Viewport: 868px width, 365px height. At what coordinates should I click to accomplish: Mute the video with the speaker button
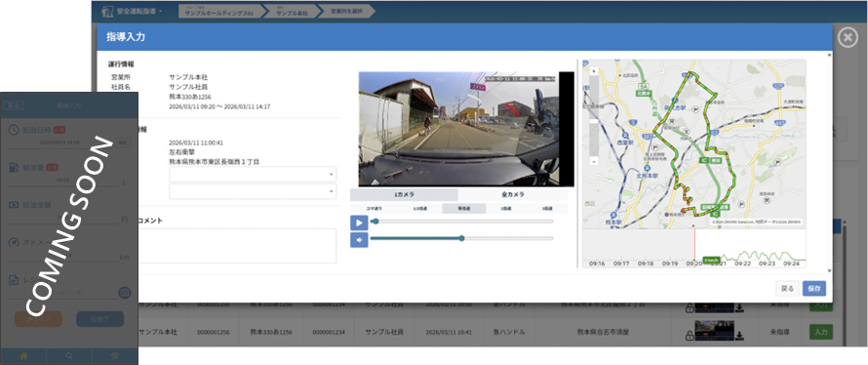[359, 240]
